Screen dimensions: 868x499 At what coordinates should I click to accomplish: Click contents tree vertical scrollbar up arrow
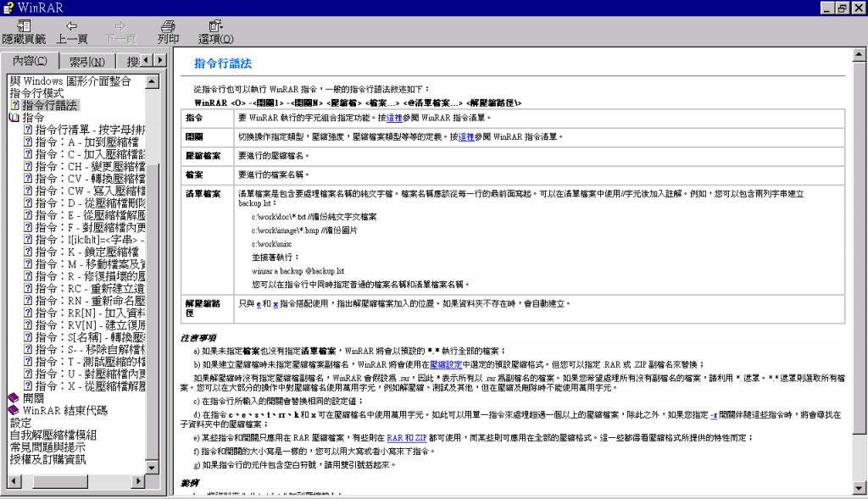pyautogui.click(x=153, y=81)
